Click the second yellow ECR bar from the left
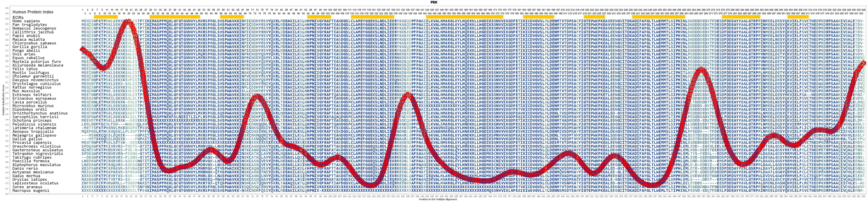 tap(175, 17)
